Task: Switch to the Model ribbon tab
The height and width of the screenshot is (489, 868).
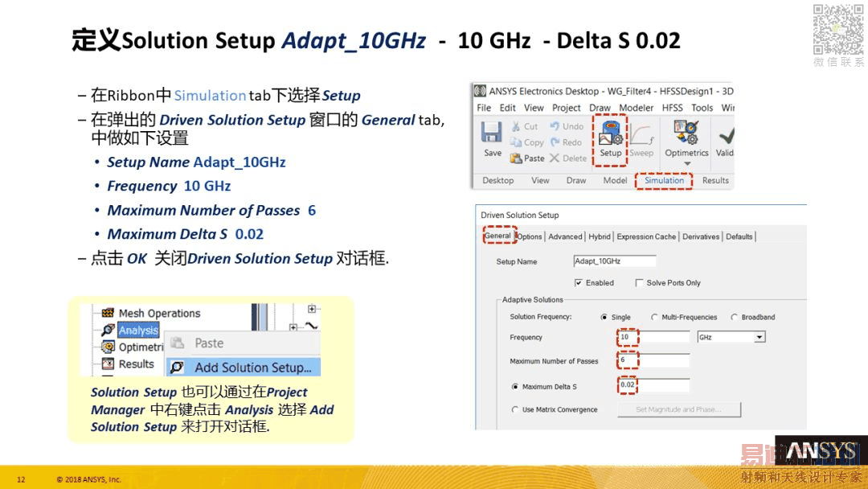Action: click(615, 180)
